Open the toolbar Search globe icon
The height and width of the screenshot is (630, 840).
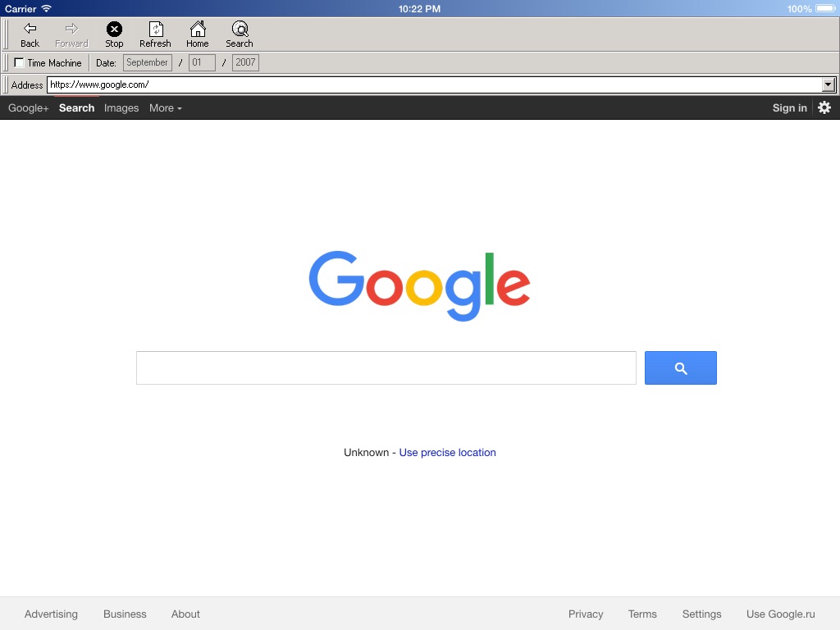[x=240, y=34]
